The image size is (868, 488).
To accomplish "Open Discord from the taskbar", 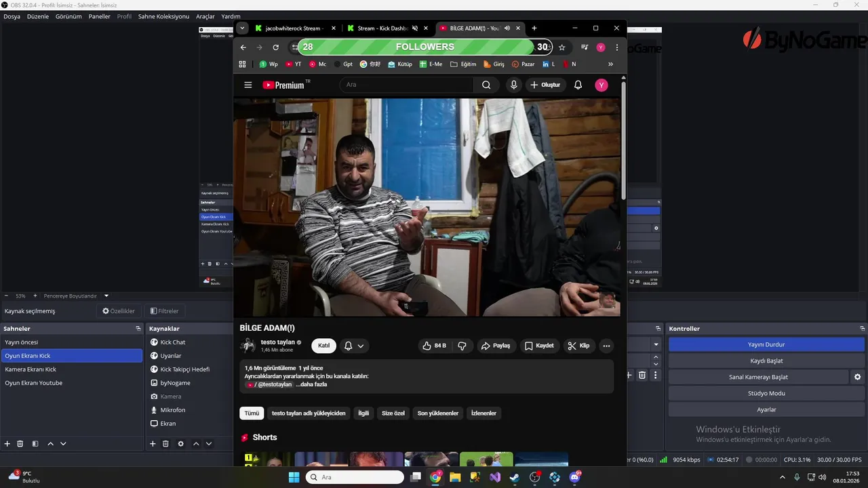I will click(x=575, y=477).
